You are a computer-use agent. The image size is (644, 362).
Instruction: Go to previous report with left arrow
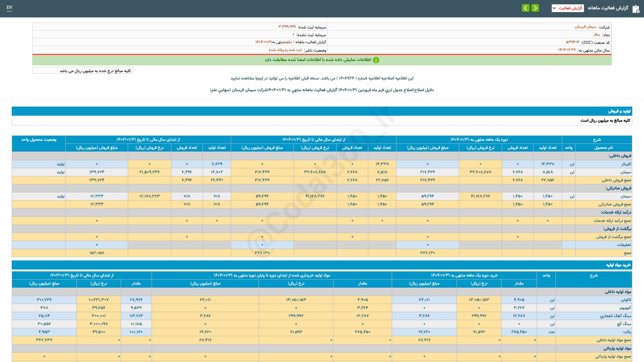click(x=526, y=8)
